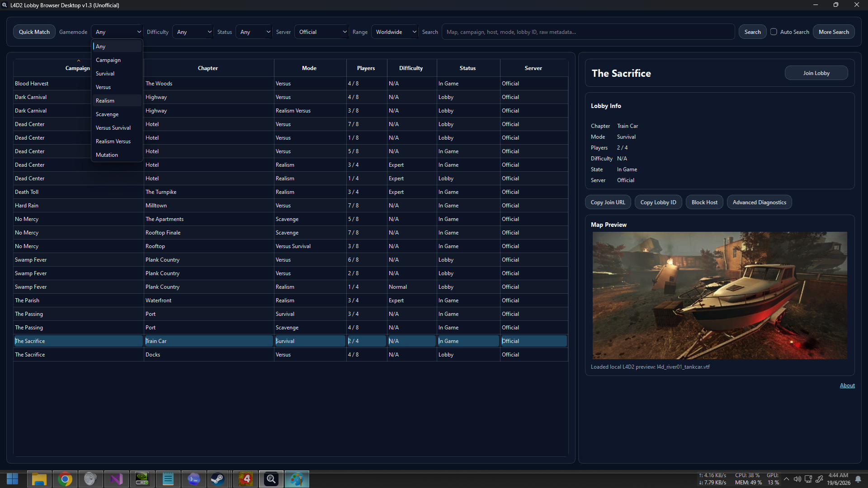Toggle the Auto Search checkbox
This screenshot has height=488, width=868.
[774, 32]
